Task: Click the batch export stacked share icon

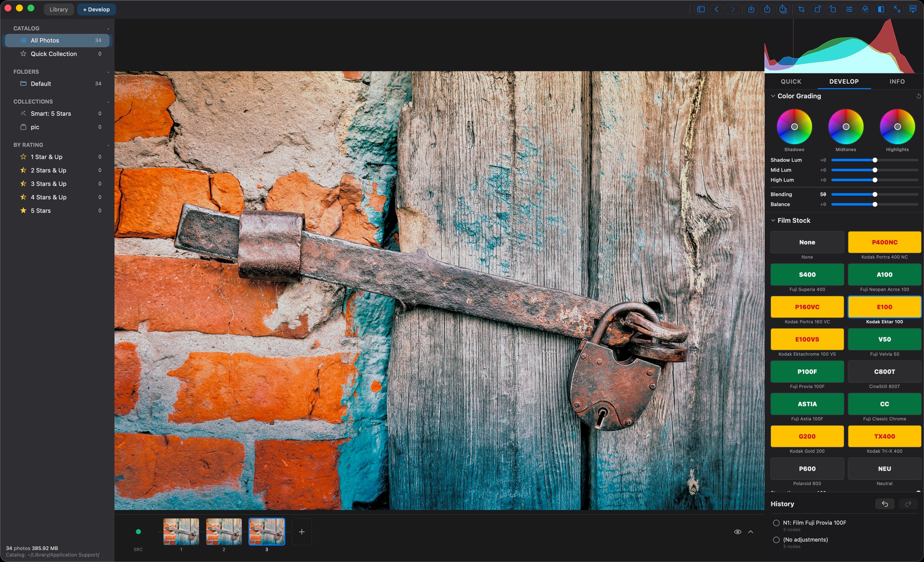Action: (783, 9)
